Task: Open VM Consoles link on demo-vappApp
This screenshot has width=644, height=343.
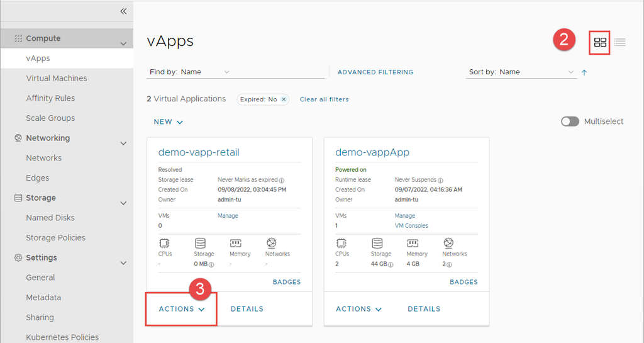Action: pyautogui.click(x=411, y=225)
